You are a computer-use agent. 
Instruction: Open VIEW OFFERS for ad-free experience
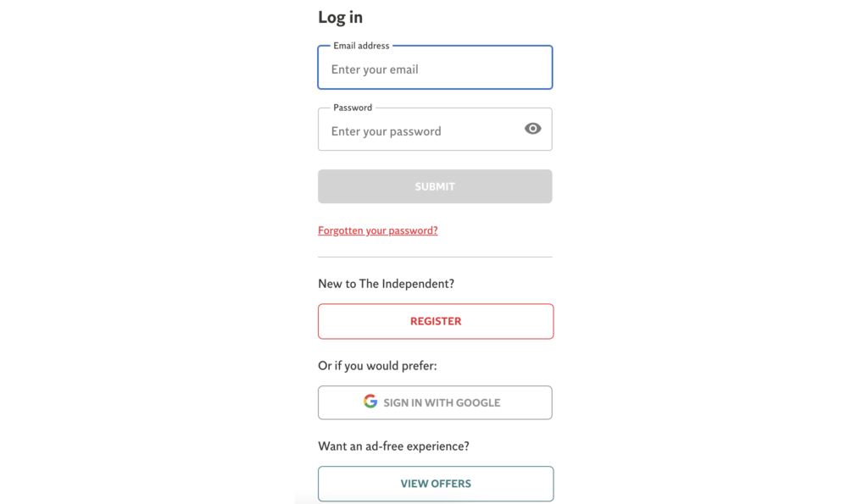(436, 484)
